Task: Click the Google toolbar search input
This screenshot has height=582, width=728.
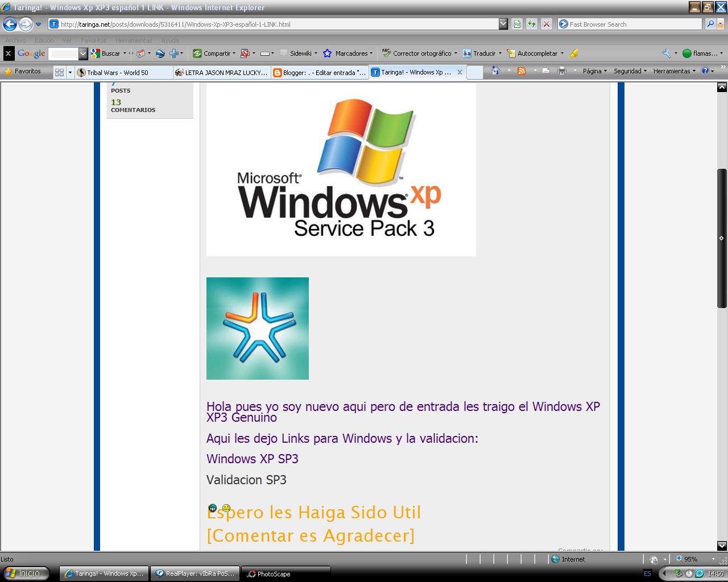Action: pos(63,53)
